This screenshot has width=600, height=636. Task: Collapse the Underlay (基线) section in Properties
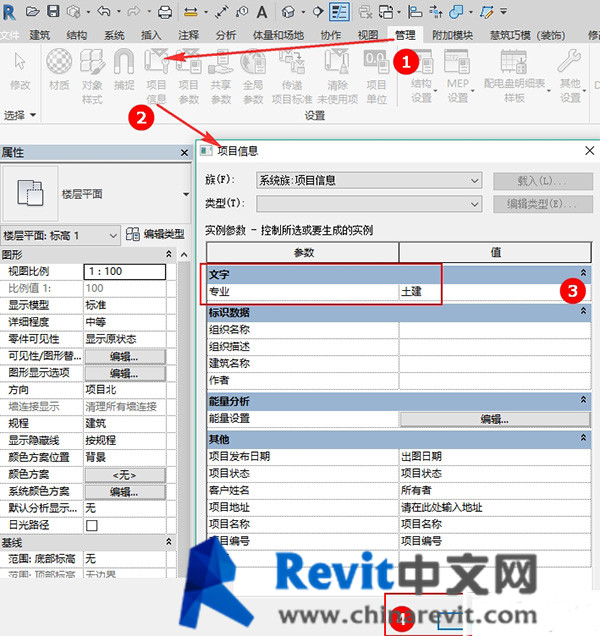pyautogui.click(x=169, y=542)
